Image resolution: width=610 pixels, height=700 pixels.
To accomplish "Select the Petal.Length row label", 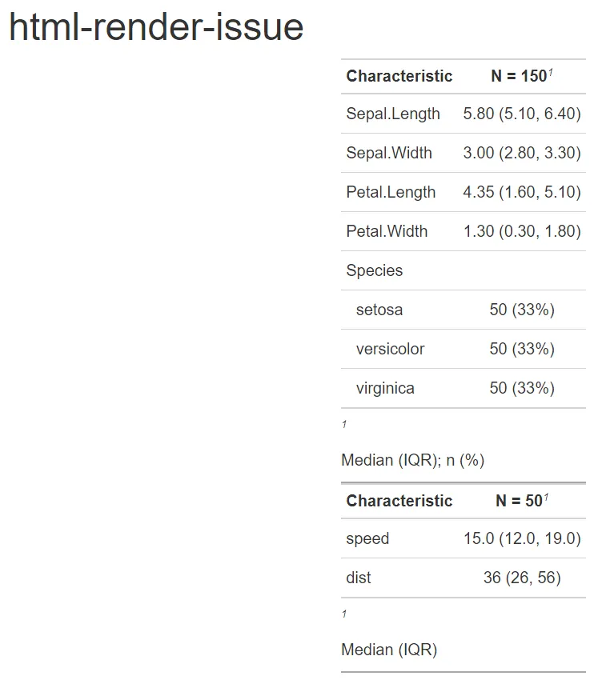I will (391, 192).
